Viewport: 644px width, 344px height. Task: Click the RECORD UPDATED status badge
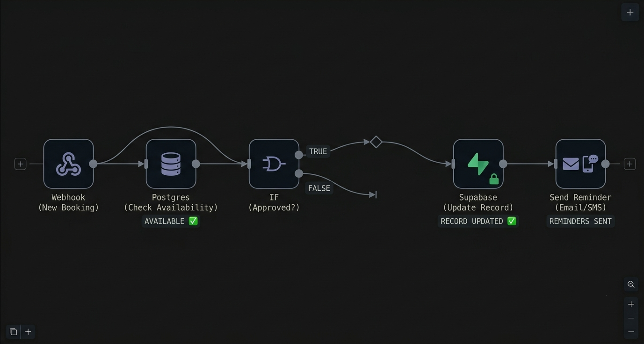[x=478, y=221]
